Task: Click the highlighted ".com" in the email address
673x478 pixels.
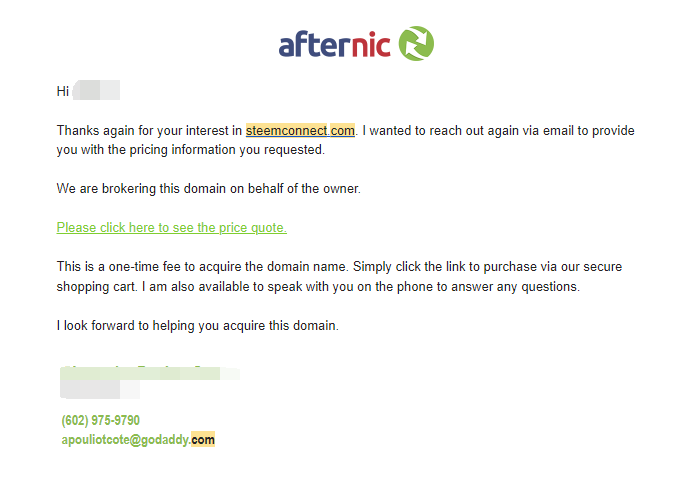Action: [203, 439]
